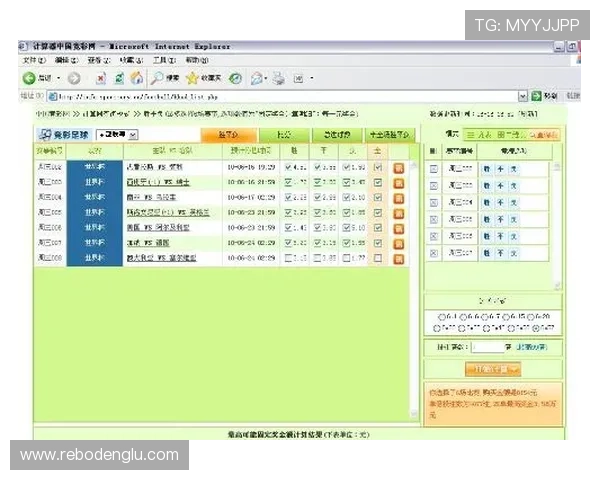Select the first radio option in the pass-type box
The height and width of the screenshot is (480, 600).
442,317
